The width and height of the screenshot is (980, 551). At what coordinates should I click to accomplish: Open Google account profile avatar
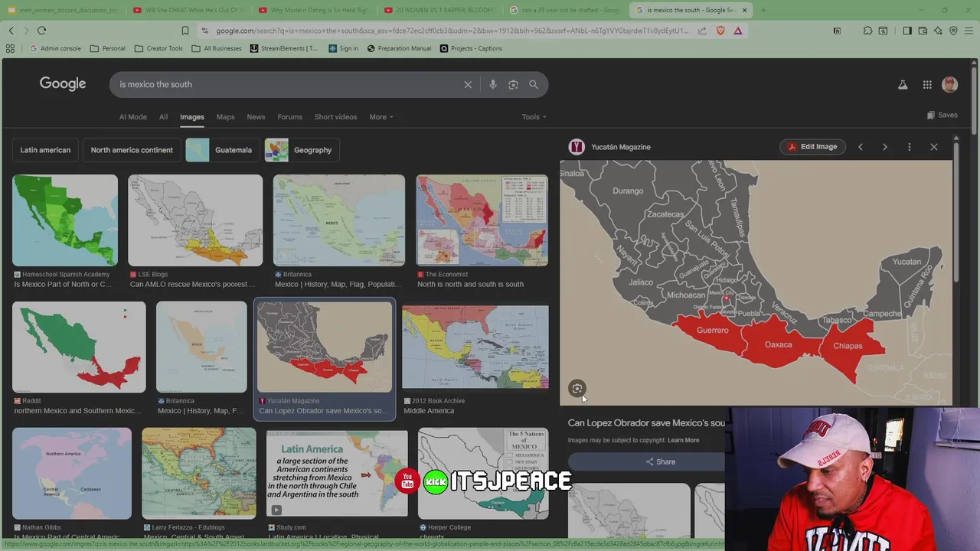[x=950, y=85]
